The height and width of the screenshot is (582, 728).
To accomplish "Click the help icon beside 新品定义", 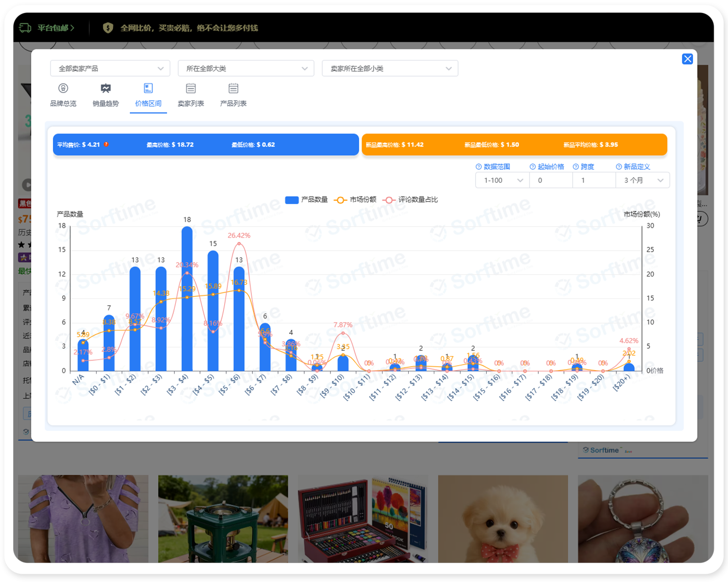I will (x=619, y=167).
